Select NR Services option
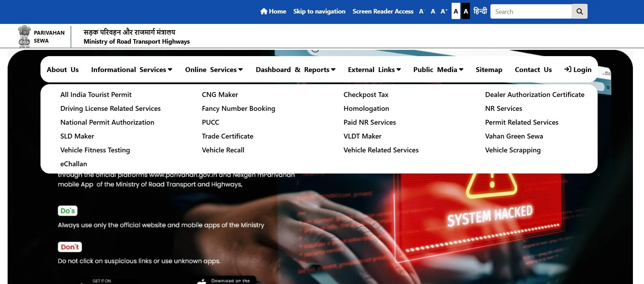This screenshot has height=284, width=644. (x=504, y=108)
